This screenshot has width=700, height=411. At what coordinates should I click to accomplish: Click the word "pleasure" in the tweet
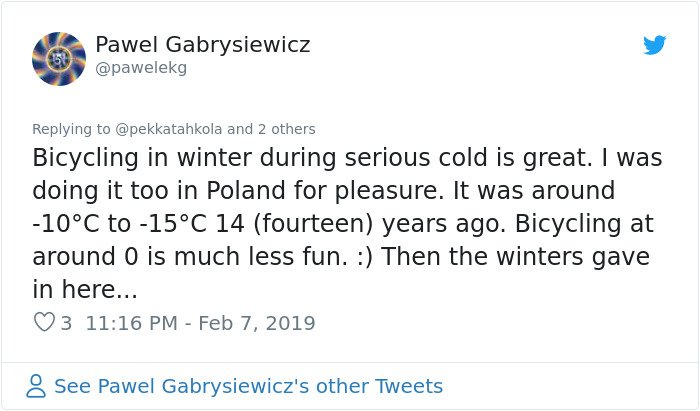pyautogui.click(x=387, y=191)
